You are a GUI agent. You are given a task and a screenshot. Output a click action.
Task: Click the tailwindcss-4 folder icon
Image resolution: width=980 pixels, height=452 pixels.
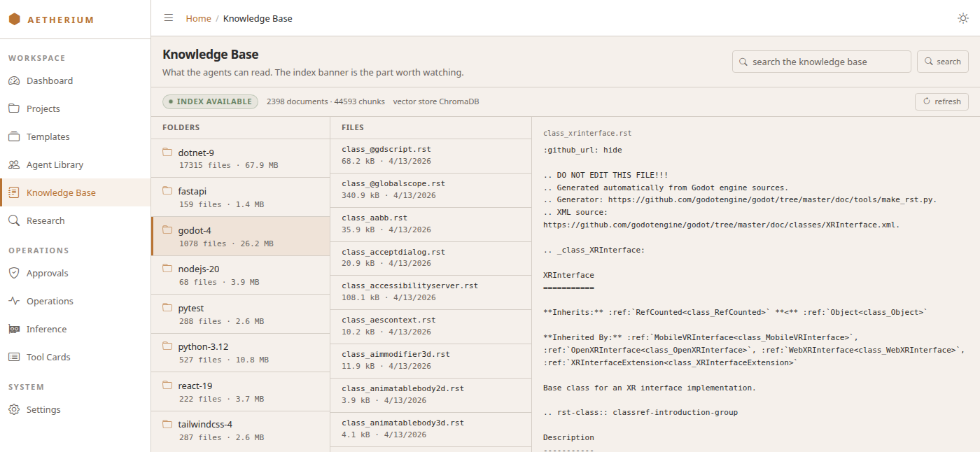167,423
